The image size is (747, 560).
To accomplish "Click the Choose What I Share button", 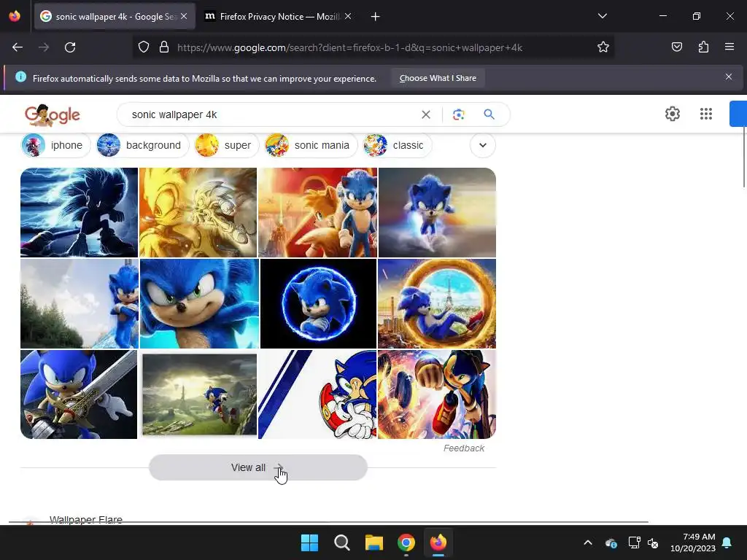I will click(x=438, y=78).
